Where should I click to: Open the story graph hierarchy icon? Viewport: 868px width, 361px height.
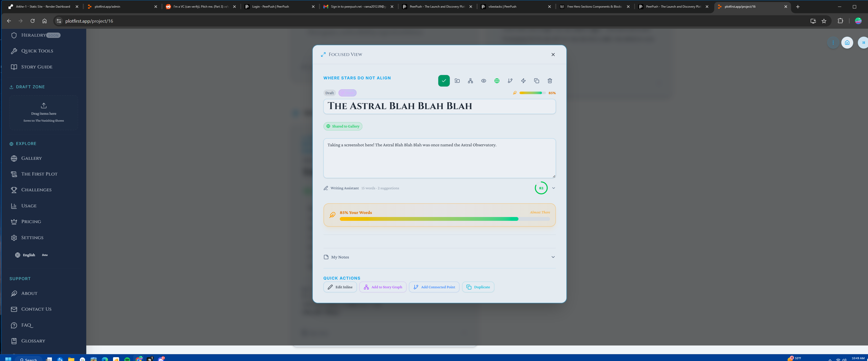[x=470, y=81]
